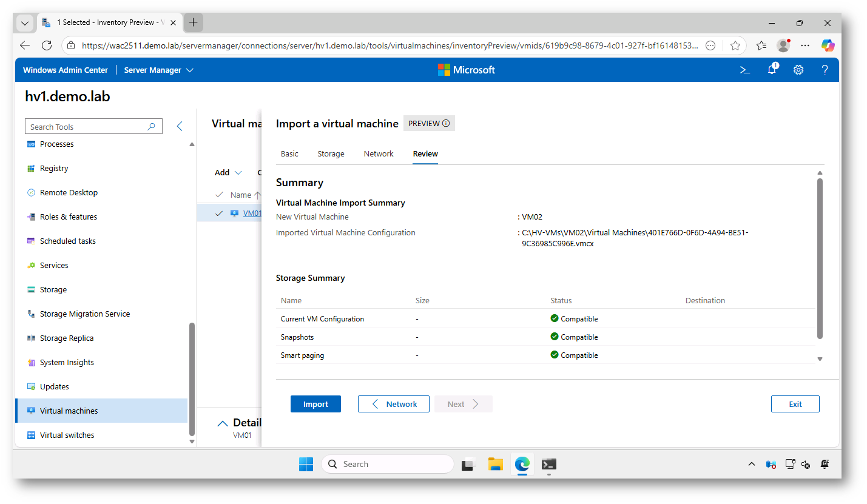Switch to the Basic tab
Screen dimensions: 867x504
(x=289, y=154)
